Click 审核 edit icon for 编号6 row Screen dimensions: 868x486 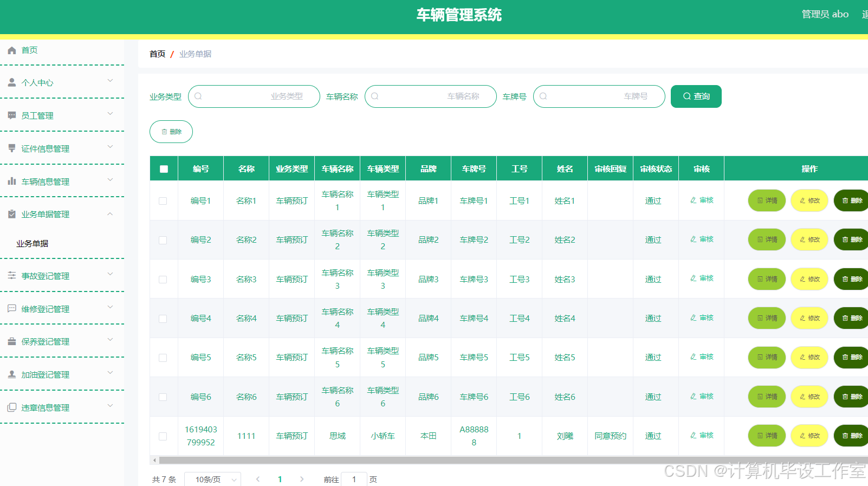694,397
